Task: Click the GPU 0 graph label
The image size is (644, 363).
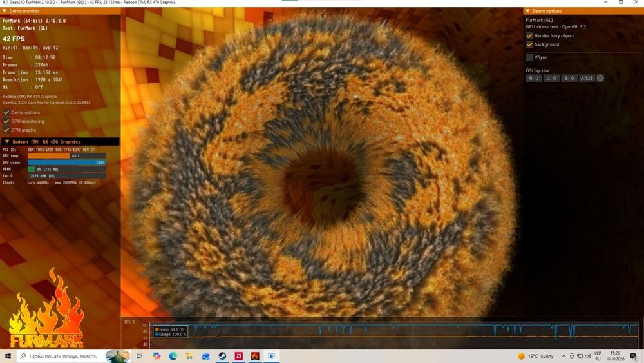Action: tap(129, 322)
